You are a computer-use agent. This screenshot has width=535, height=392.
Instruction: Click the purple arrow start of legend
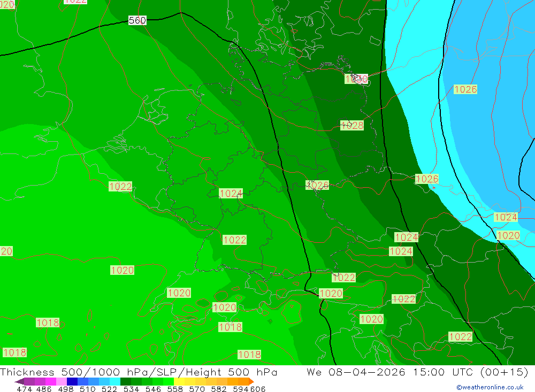click(19, 381)
